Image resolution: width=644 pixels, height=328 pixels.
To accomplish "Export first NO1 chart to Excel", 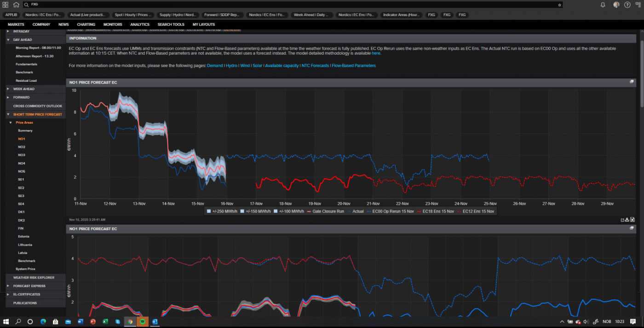I will pyautogui.click(x=632, y=220).
